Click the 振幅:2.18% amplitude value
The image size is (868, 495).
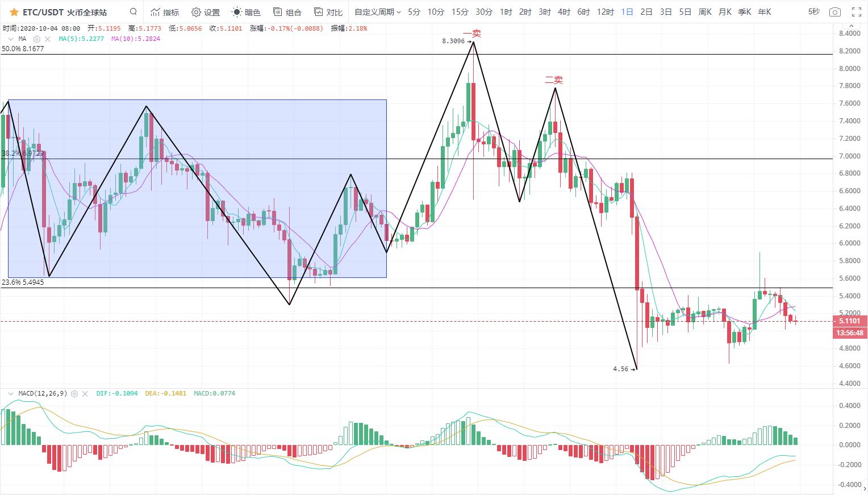[x=349, y=28]
